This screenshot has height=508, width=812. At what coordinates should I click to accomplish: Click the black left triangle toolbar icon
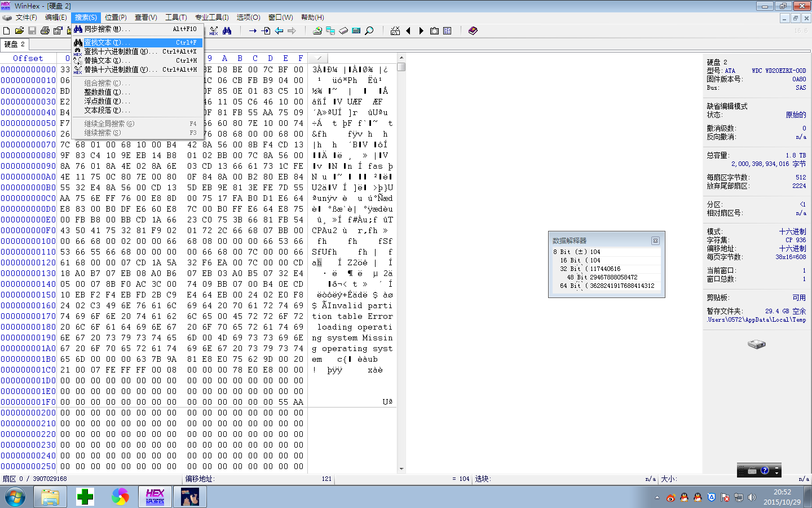point(408,30)
